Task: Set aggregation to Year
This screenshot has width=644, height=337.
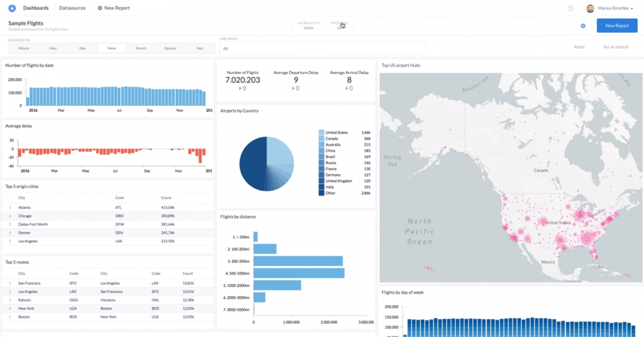Action: tap(200, 48)
